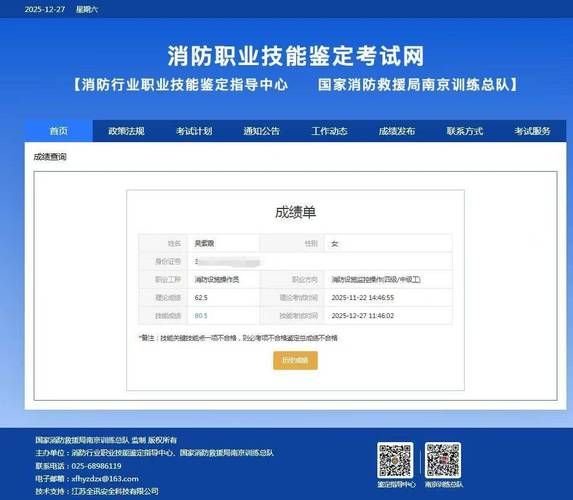Select the 通知公告 menu item
The height and width of the screenshot is (500, 573).
click(x=262, y=131)
